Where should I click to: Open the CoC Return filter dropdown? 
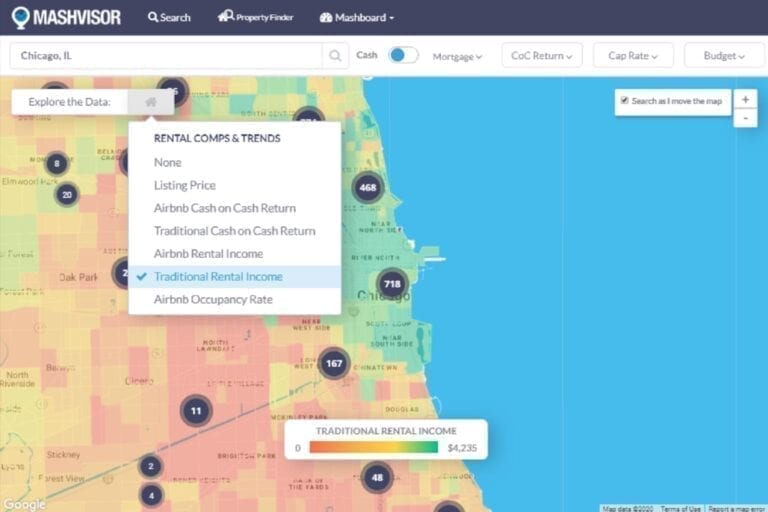541,56
